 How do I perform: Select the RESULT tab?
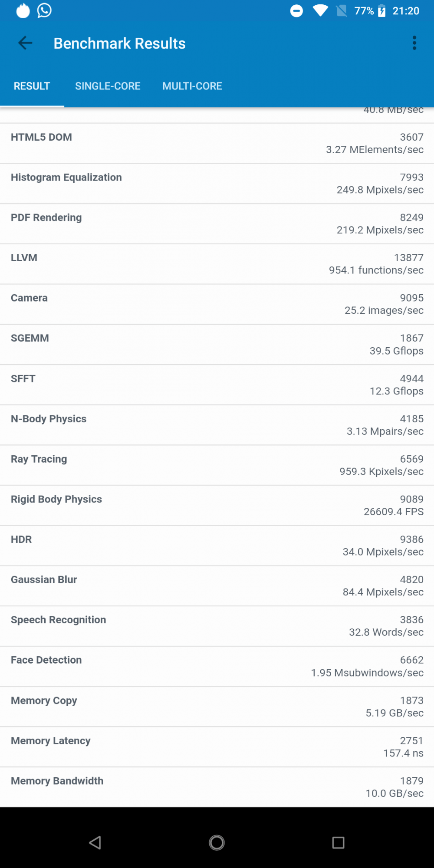point(32,86)
